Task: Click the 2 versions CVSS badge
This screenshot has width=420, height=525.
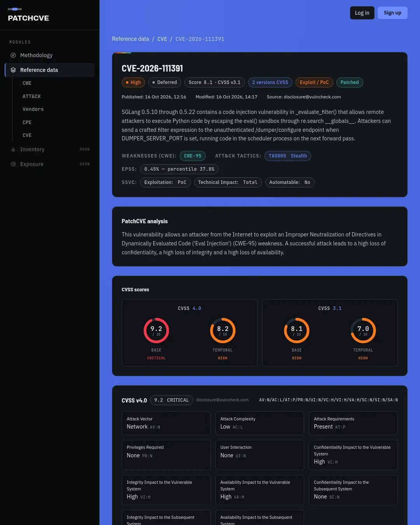Action: click(270, 82)
